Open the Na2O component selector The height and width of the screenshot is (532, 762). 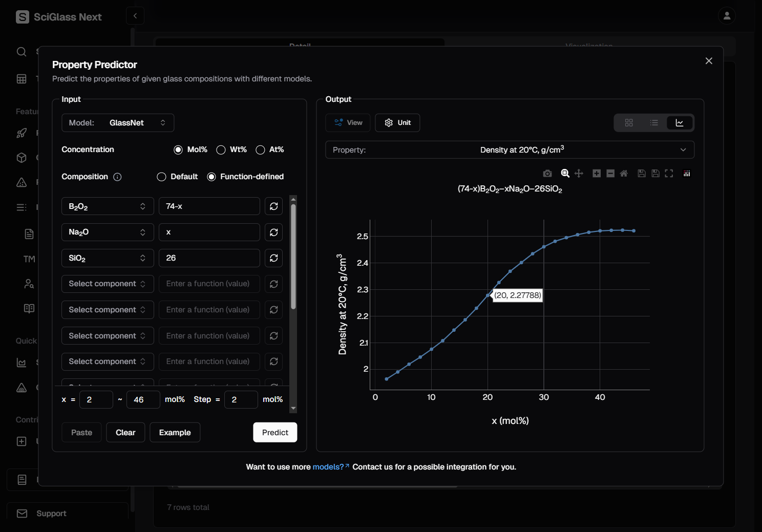click(108, 232)
